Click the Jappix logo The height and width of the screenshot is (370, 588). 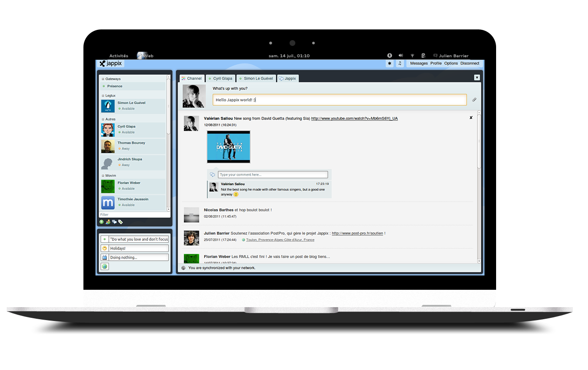pyautogui.click(x=111, y=63)
